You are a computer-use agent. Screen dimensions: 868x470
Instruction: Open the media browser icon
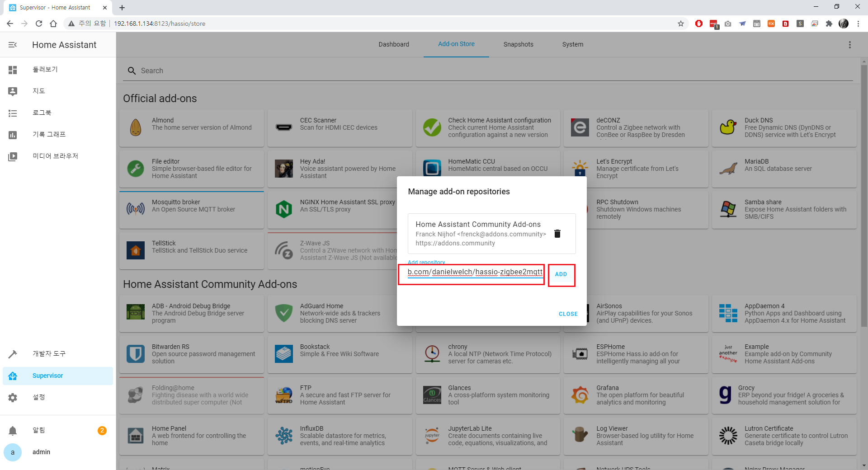pos(13,156)
